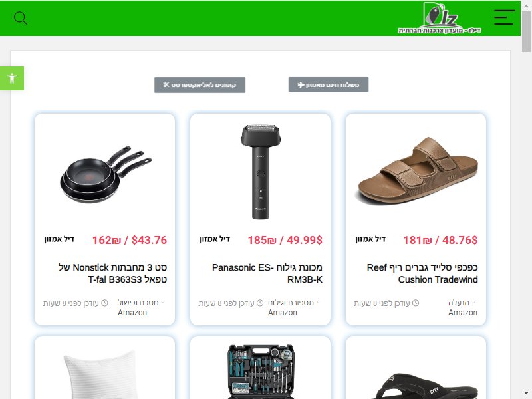Open Panasonic ES-RM3B-K title link
The height and width of the screenshot is (399, 532).
pyautogui.click(x=267, y=273)
